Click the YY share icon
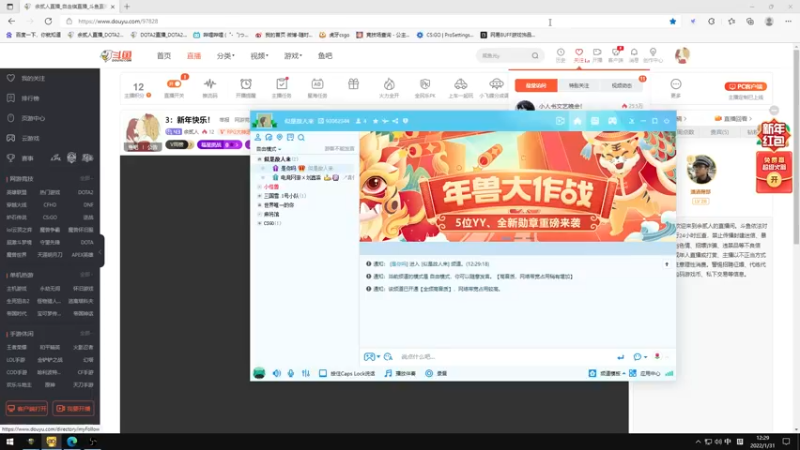The image size is (800, 450). tap(395, 121)
